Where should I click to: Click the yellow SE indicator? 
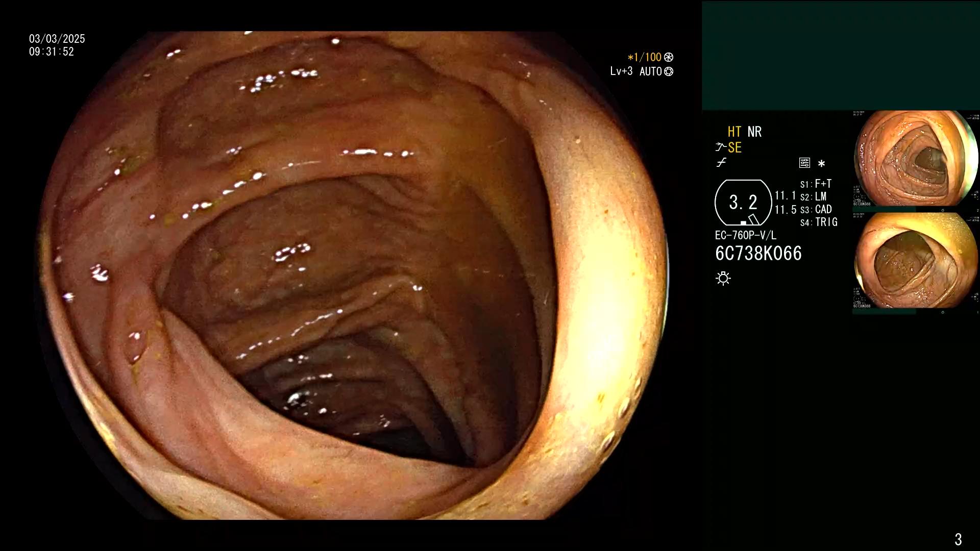734,147
